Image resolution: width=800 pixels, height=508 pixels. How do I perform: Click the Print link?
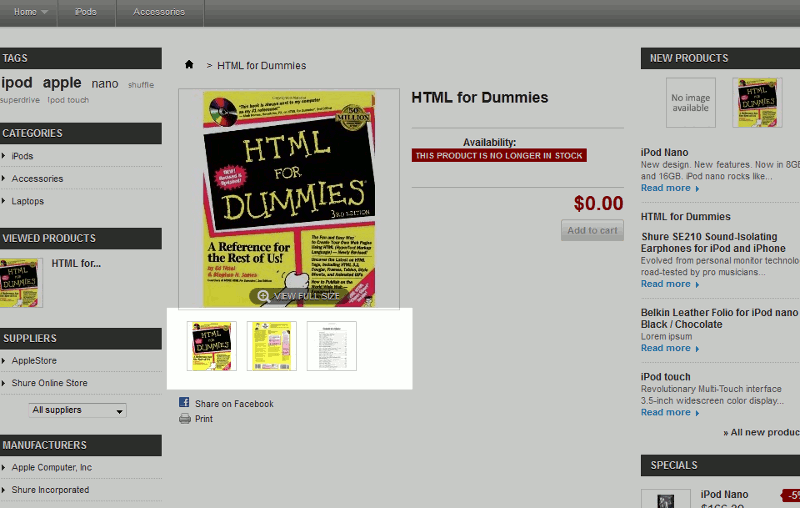tap(204, 419)
